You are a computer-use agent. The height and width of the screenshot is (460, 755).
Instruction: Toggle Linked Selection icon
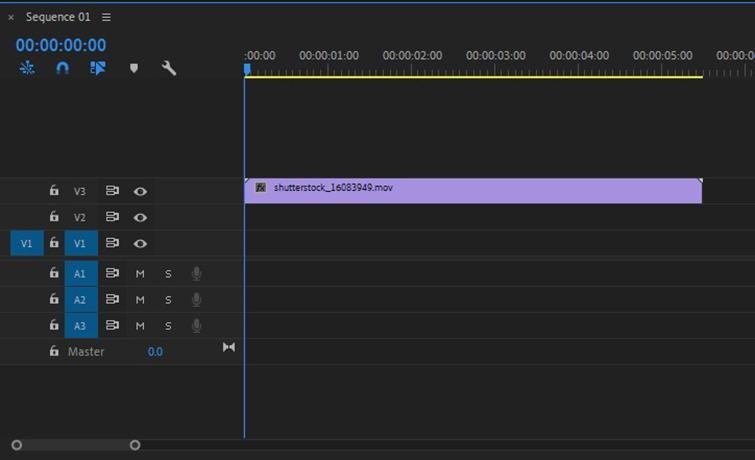pyautogui.click(x=98, y=68)
